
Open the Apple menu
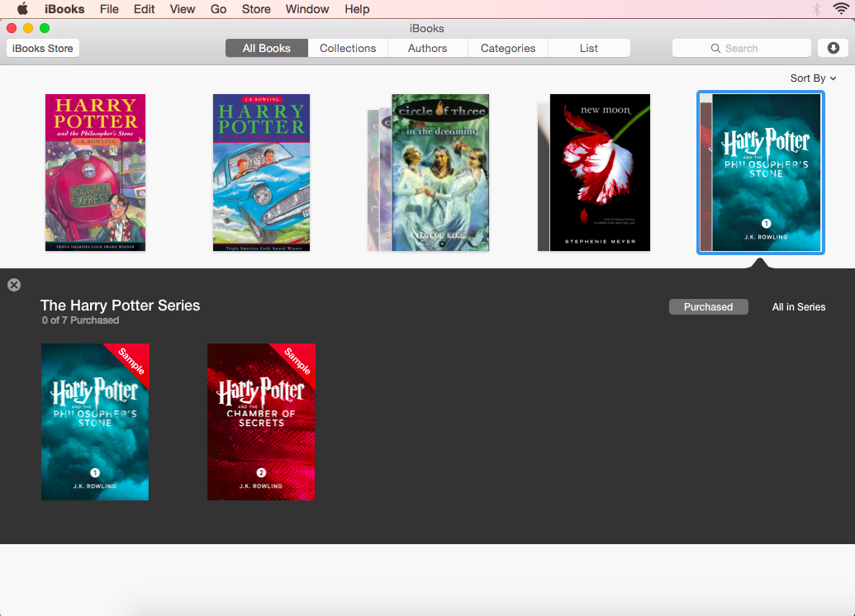22,9
